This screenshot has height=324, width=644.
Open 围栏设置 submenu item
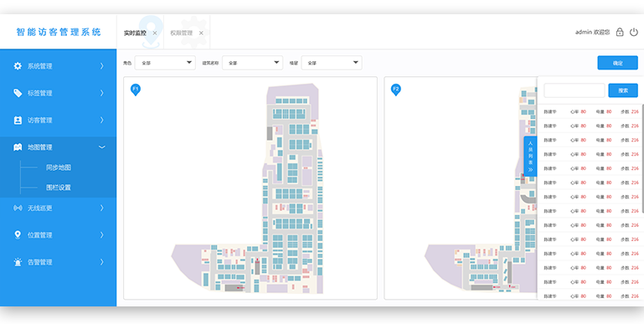coord(59,188)
